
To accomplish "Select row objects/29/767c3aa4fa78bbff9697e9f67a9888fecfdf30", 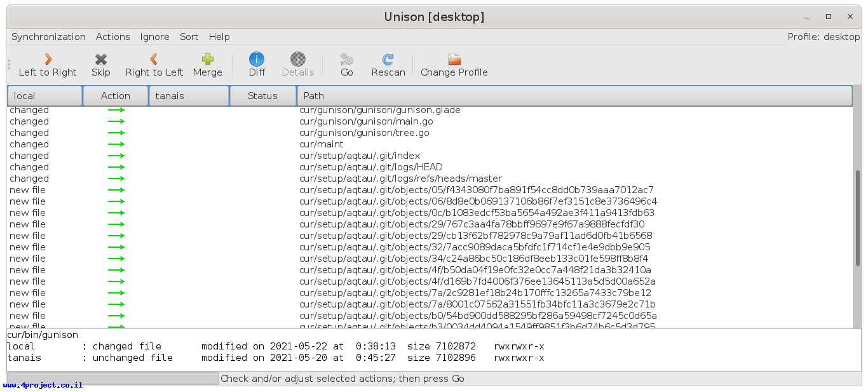I will [430, 224].
